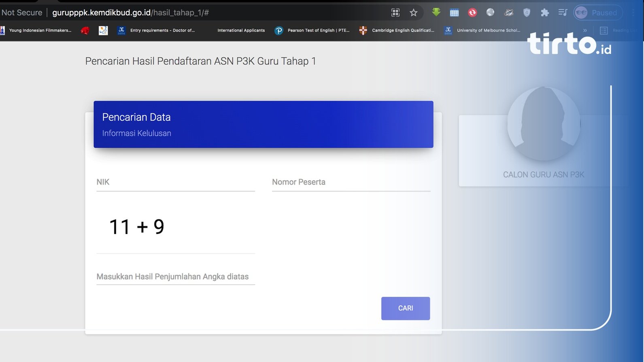Click the bird-like extension icon
Screen dimensions: 644x362
pos(508,13)
